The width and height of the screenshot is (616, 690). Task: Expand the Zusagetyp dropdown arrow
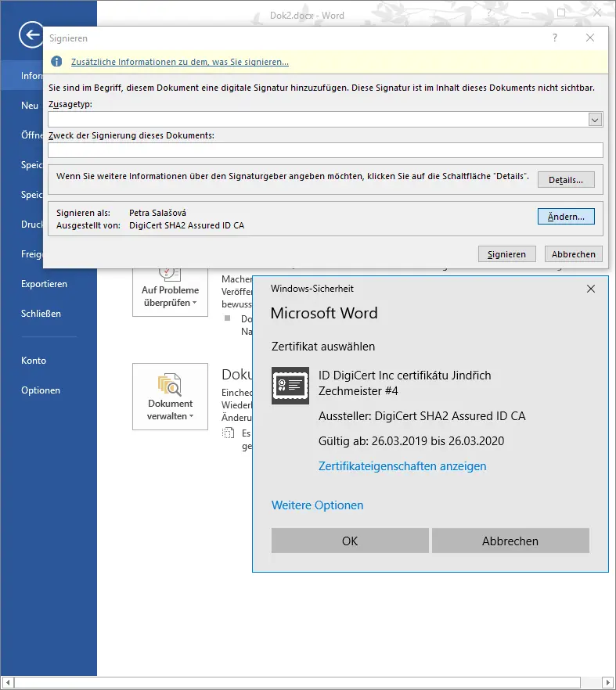click(595, 120)
